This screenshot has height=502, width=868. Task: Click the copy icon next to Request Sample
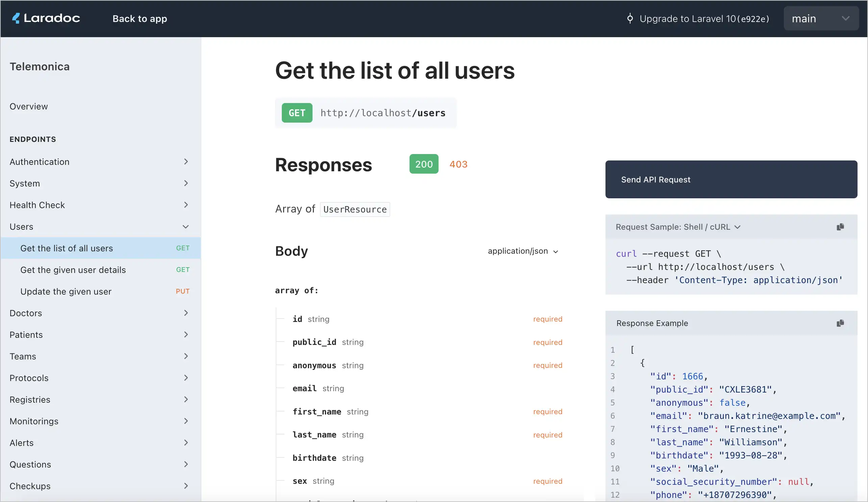tap(841, 227)
